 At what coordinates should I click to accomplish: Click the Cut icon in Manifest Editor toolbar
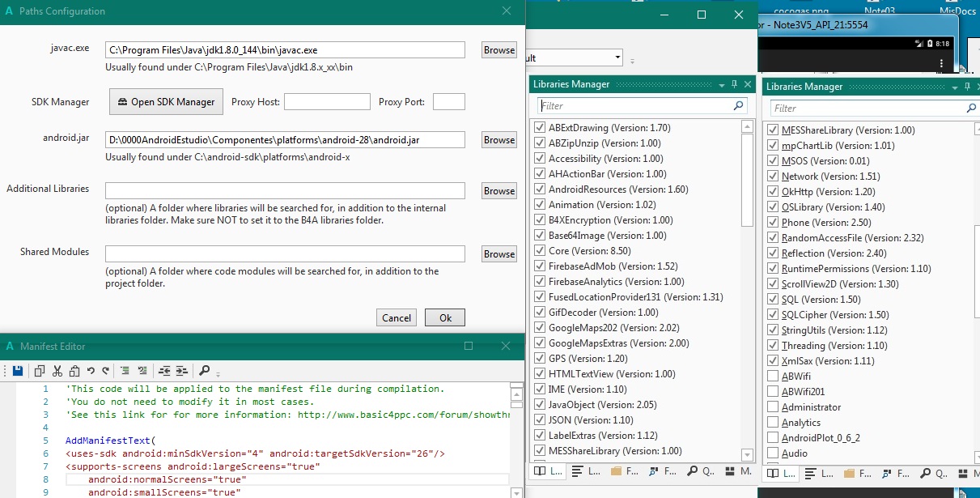[57, 370]
